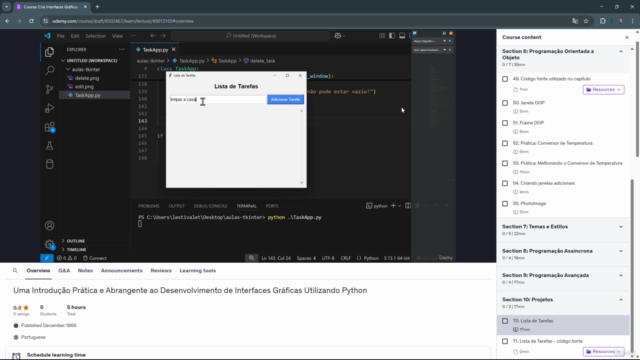Split the terminal with split icon
The height and width of the screenshot is (360, 640).
[408, 206]
